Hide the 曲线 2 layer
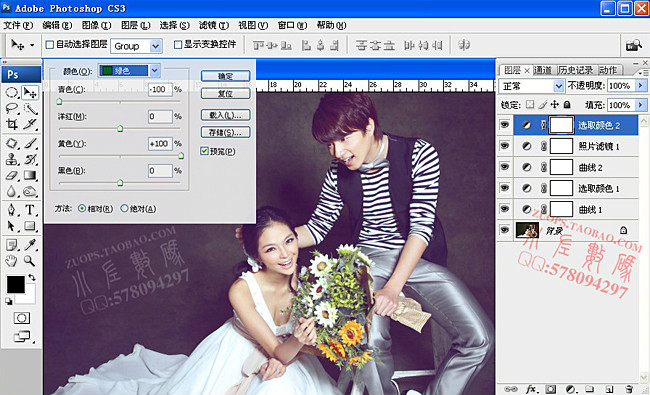The height and width of the screenshot is (395, 650). pyautogui.click(x=504, y=167)
